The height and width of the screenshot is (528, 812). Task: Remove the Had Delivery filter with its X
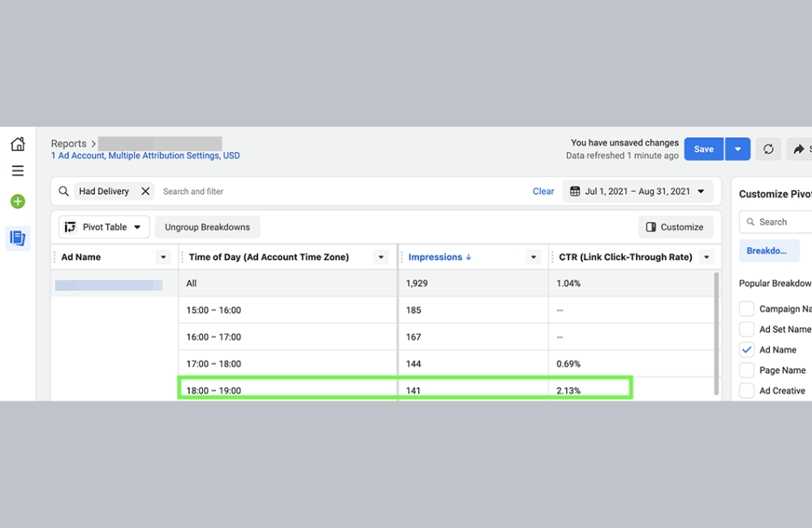pos(145,191)
